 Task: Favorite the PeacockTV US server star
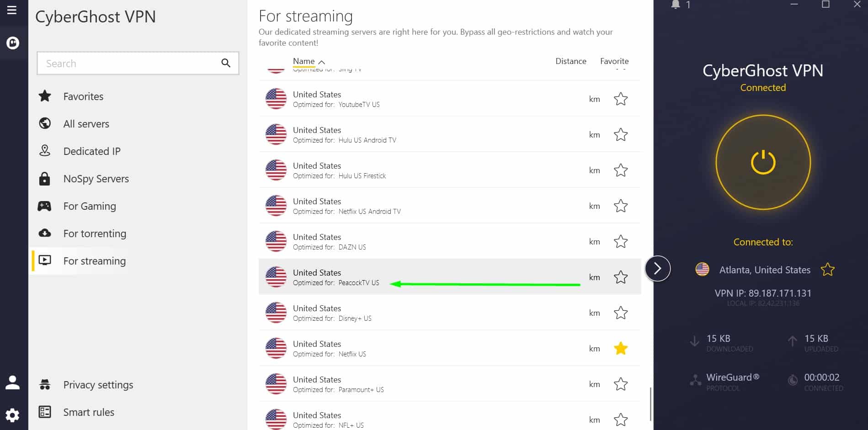[x=620, y=277]
